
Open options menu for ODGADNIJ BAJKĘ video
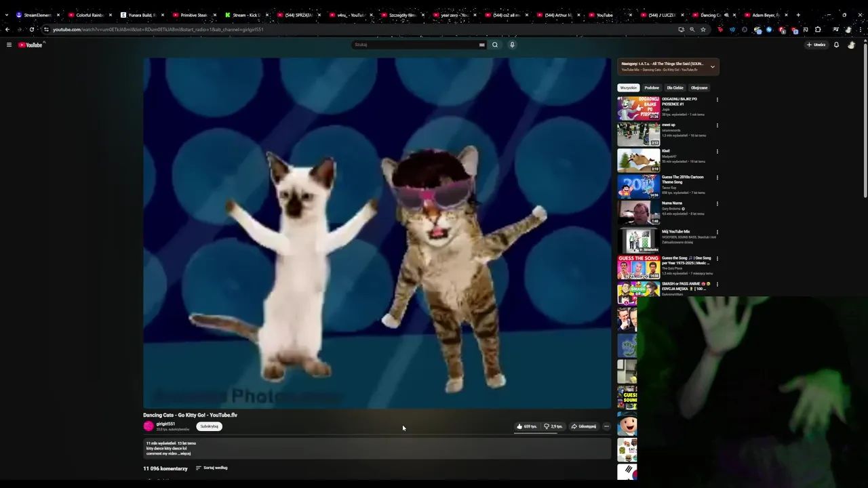click(717, 100)
